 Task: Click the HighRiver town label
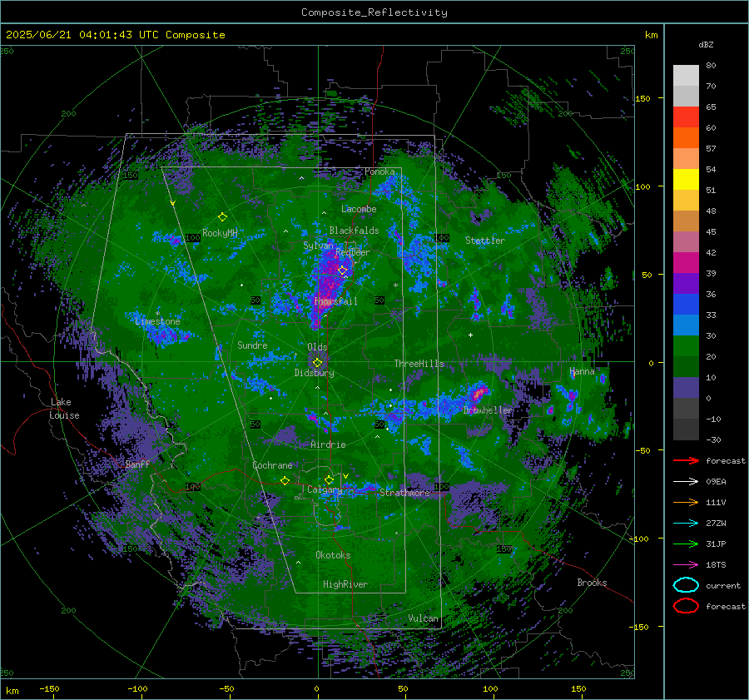coord(345,584)
